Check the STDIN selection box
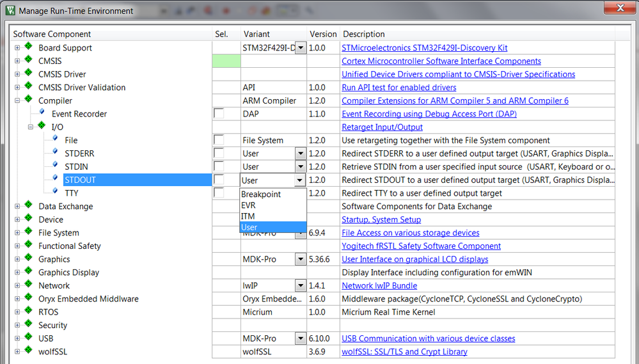The height and width of the screenshot is (364, 639). click(219, 166)
